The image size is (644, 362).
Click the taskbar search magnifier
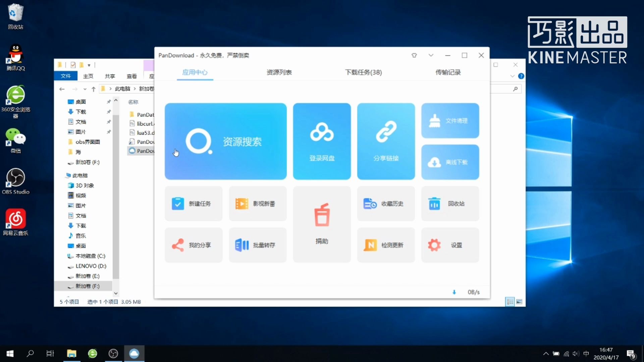tap(30, 354)
